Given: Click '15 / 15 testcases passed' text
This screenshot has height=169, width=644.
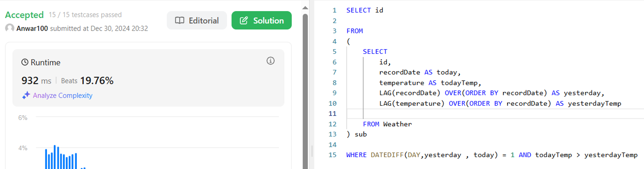Looking at the screenshot, I should point(85,15).
